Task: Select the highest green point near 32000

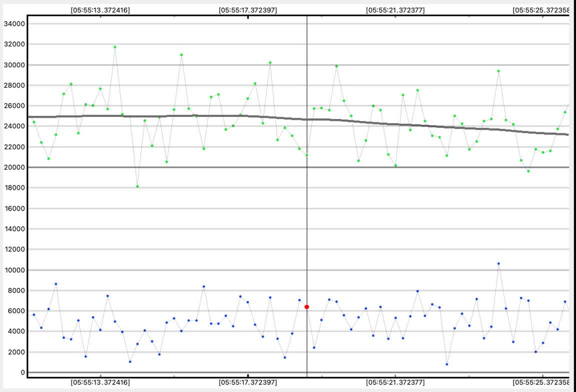Action: [x=115, y=47]
